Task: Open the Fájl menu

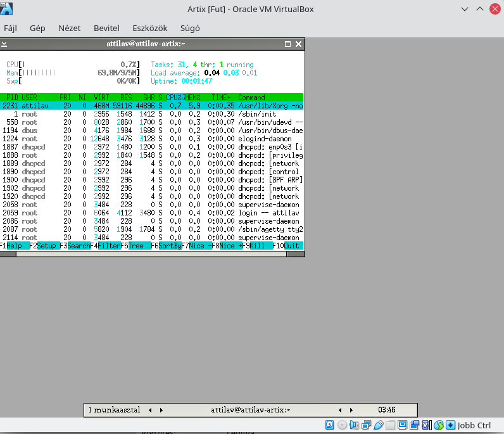Action: tap(10, 29)
